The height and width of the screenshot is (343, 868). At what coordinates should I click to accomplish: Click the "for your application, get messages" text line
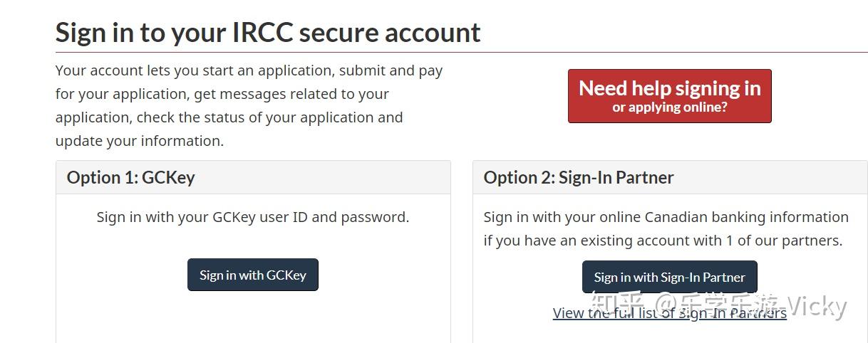coord(222,94)
